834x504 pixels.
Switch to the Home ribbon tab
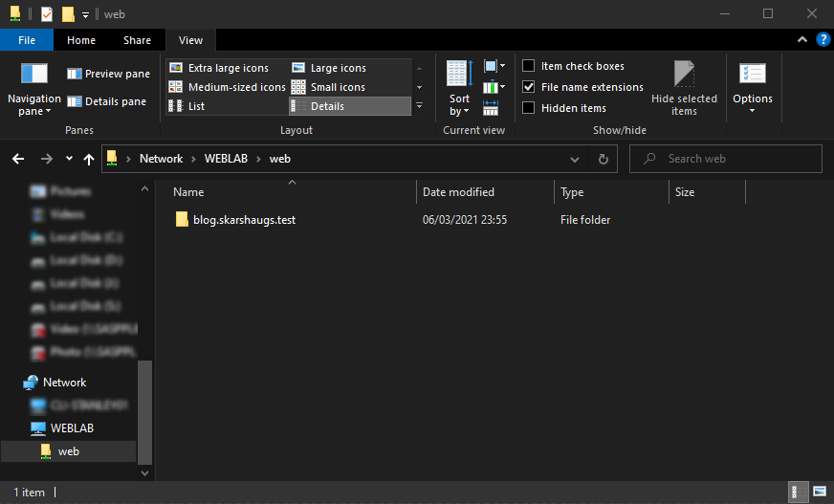[x=81, y=40]
